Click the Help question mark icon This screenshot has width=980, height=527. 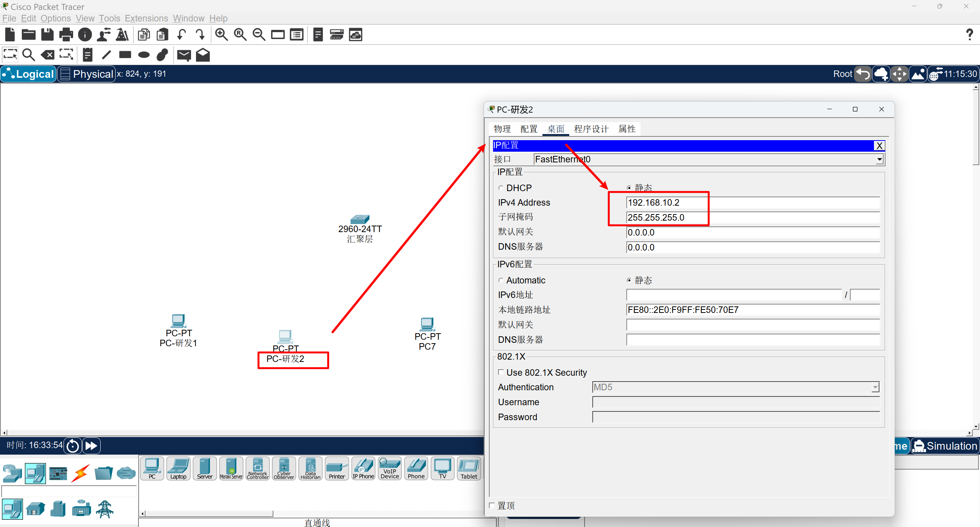tap(970, 35)
